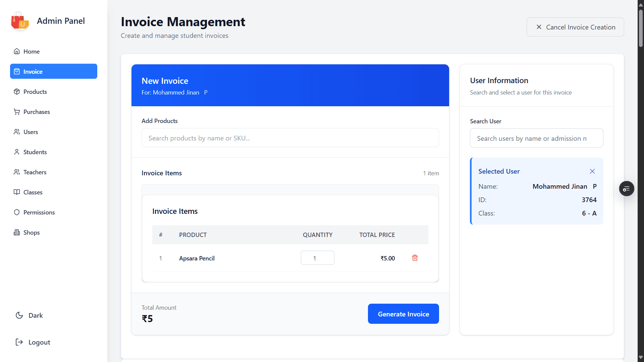
Task: Focus the product search field
Action: tap(290, 138)
